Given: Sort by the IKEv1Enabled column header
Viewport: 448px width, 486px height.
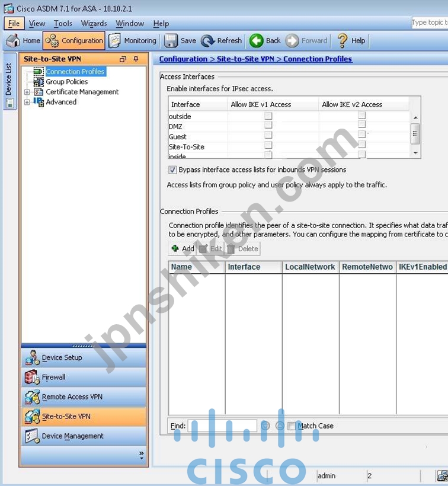Looking at the screenshot, I should 423,267.
